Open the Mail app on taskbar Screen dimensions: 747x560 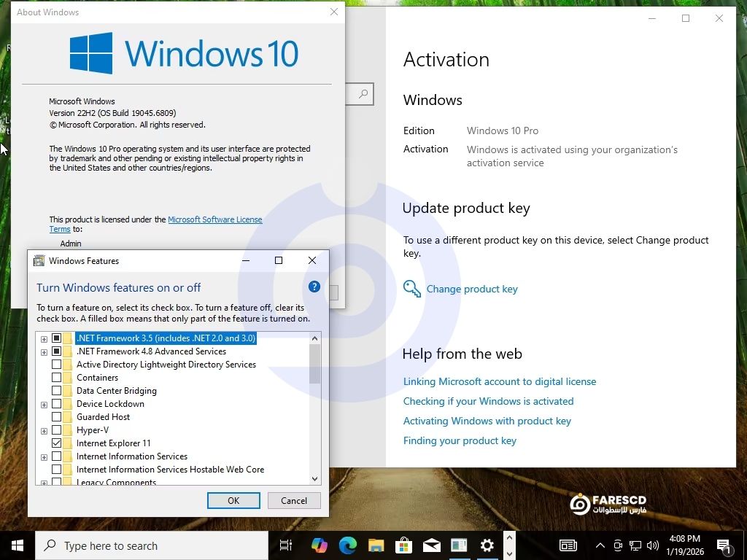pos(431,545)
